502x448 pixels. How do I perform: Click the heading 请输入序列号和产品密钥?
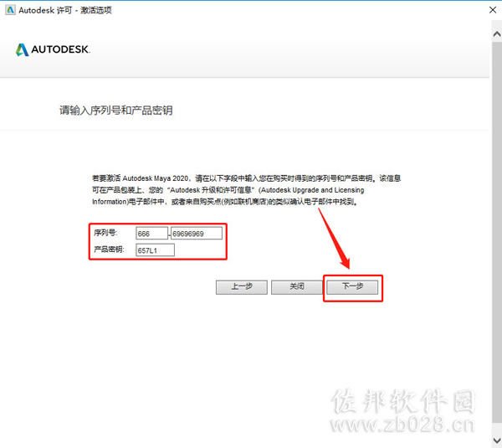pos(116,111)
